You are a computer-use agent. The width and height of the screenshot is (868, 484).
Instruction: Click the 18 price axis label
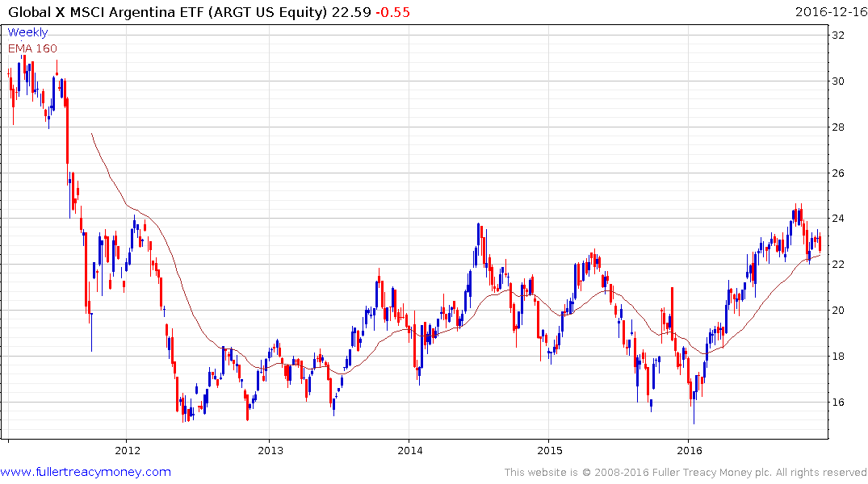click(x=838, y=357)
